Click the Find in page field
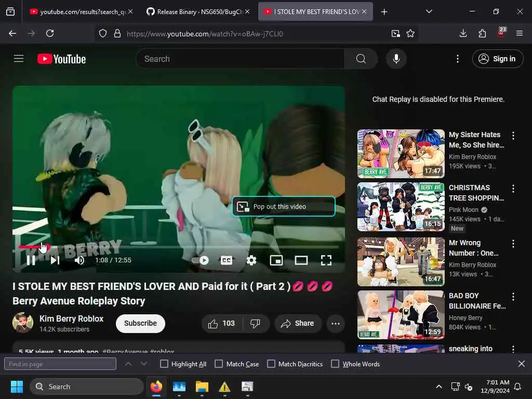Screen dimensions: 532x399 click(60, 364)
